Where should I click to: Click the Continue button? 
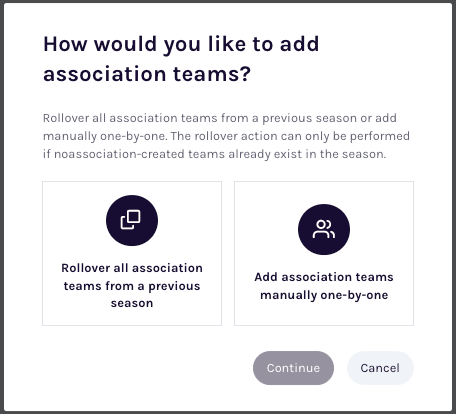[x=293, y=368]
